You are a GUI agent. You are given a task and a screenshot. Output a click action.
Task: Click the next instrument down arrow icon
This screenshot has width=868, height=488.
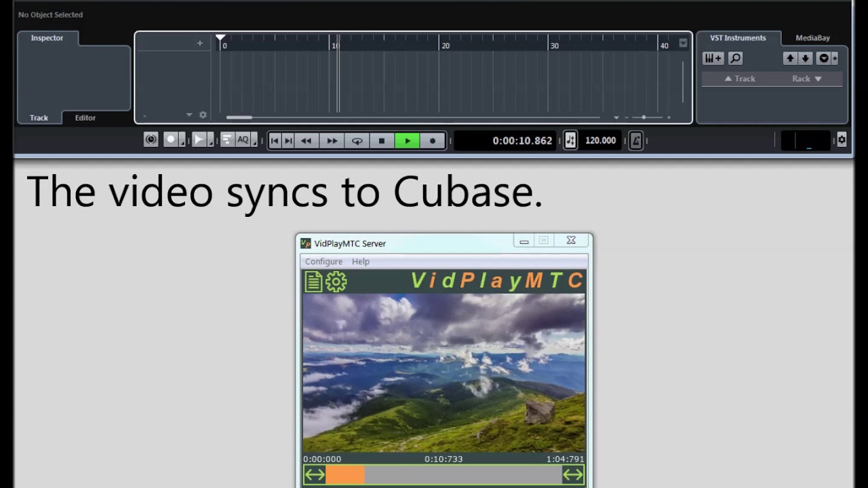coord(806,58)
